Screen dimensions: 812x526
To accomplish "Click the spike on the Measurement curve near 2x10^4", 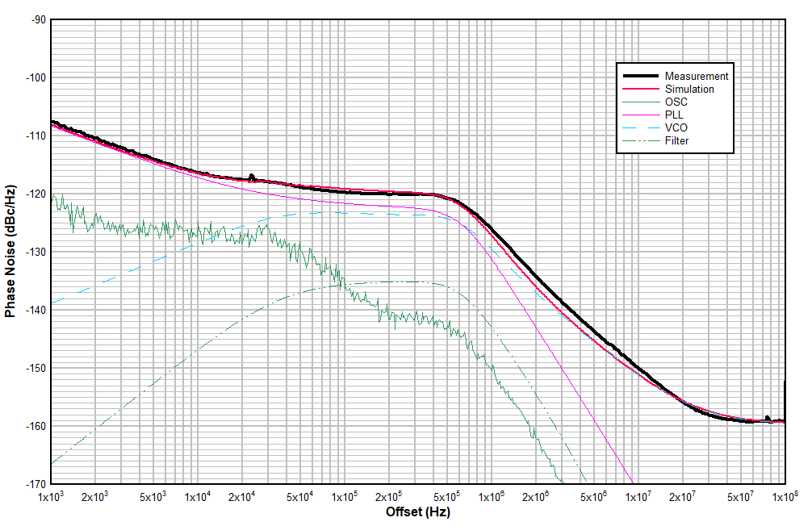I will (251, 174).
